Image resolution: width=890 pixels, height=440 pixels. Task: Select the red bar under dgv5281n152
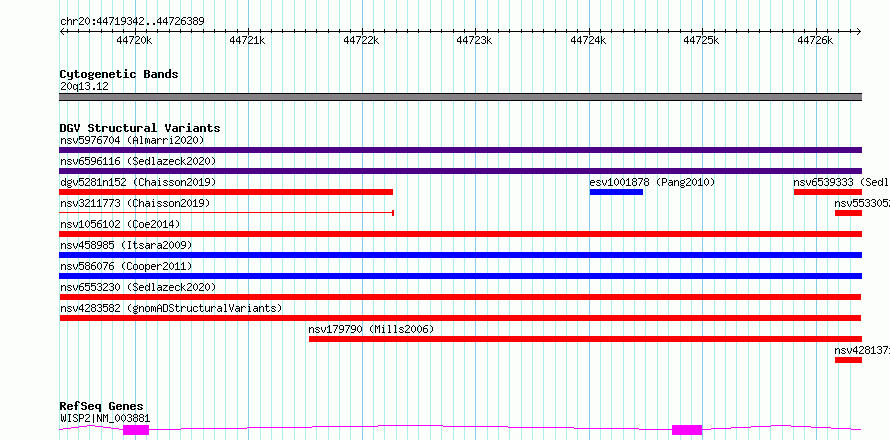[x=226, y=192]
